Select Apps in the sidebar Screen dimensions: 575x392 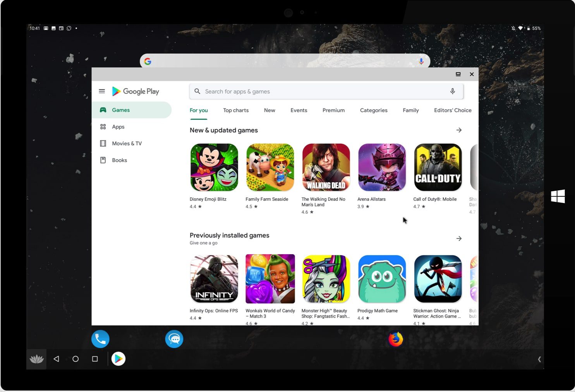pyautogui.click(x=118, y=127)
